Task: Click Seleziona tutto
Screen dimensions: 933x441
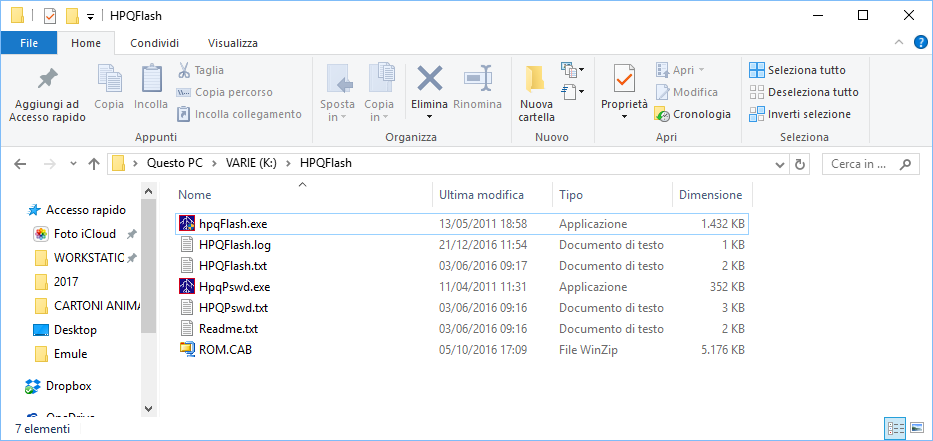Action: [797, 70]
